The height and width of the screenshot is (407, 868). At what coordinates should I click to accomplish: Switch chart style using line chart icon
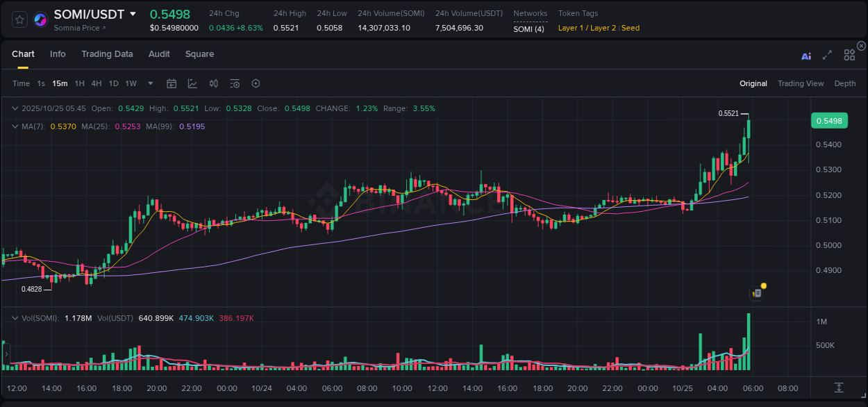tap(192, 83)
